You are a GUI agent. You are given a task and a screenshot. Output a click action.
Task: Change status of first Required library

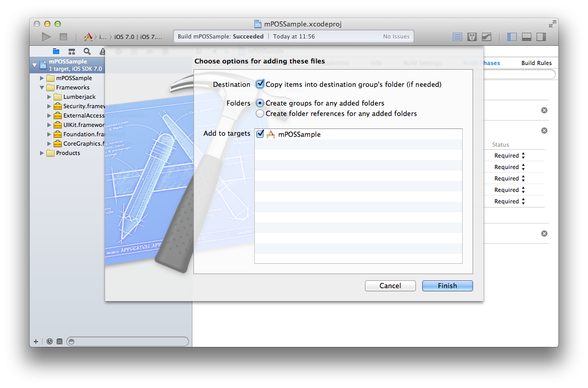click(509, 156)
